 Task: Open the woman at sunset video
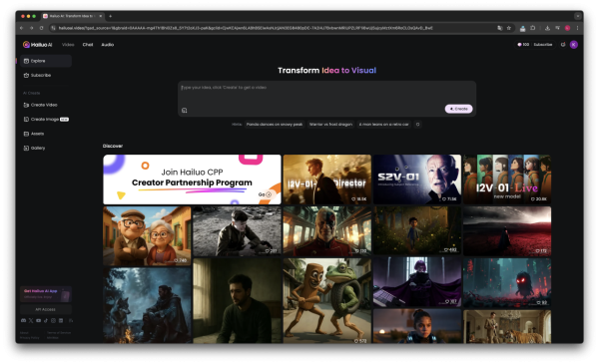417,326
